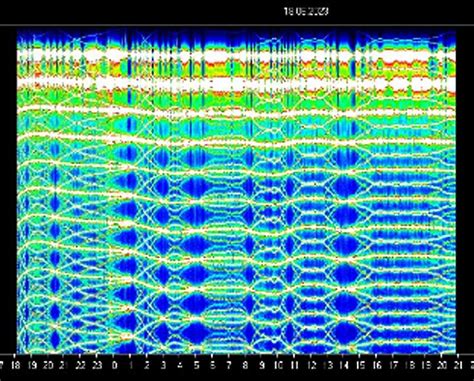This screenshot has width=474, height=381.
Task: Click the hour 6 axis label
Action: pyautogui.click(x=212, y=366)
